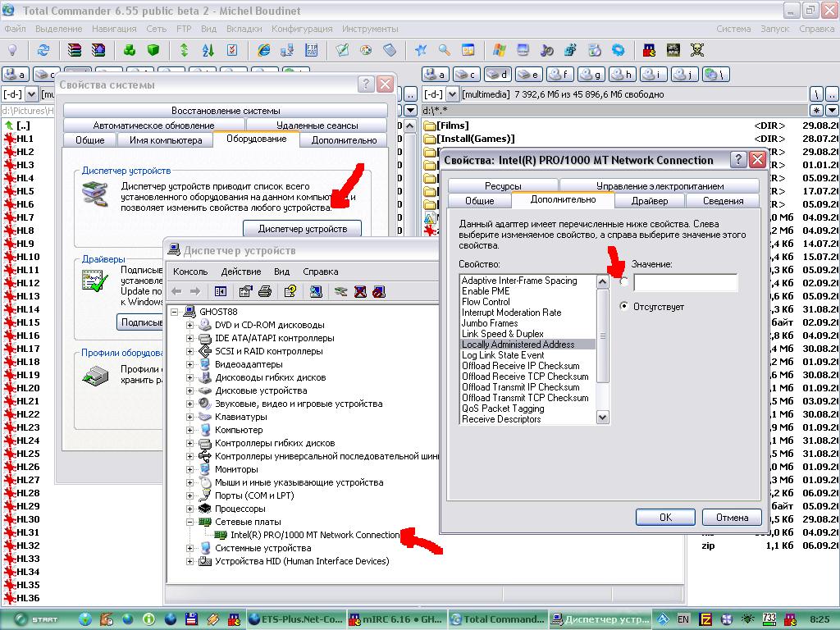Image resolution: width=840 pixels, height=630 pixels.
Task: Select the 'Значение' radio button
Action: (x=625, y=282)
